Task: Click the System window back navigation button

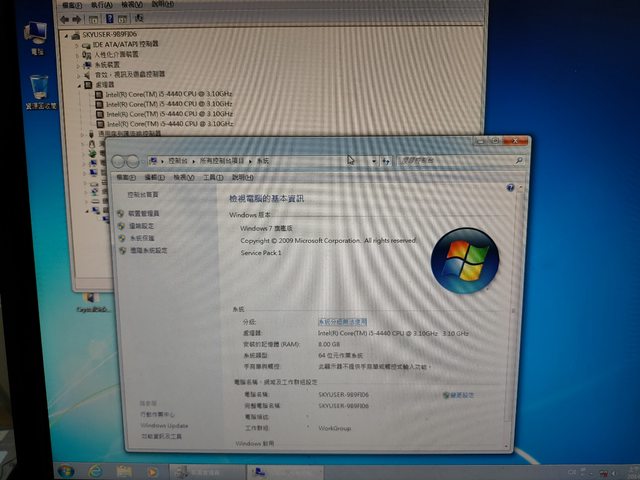Action: 120,161
